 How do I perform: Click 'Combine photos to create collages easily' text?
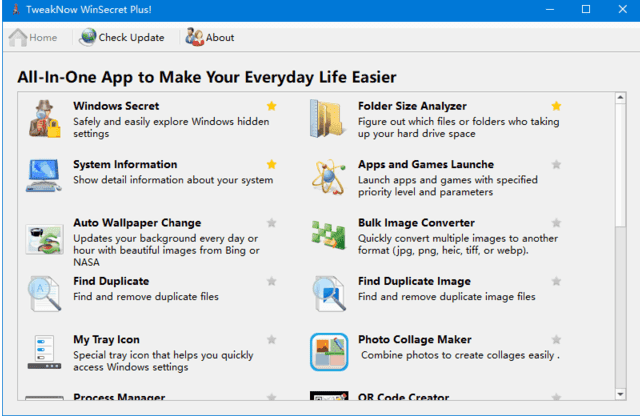pos(460,355)
